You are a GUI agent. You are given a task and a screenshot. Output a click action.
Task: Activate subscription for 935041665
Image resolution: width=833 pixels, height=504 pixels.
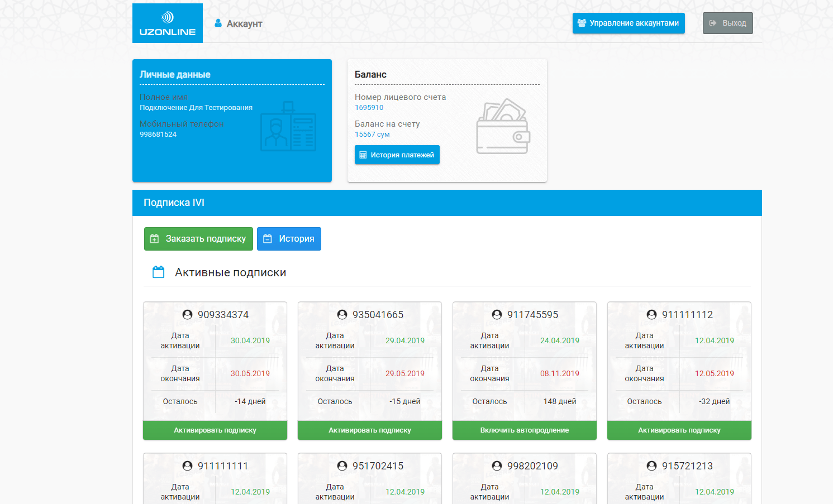click(x=370, y=430)
